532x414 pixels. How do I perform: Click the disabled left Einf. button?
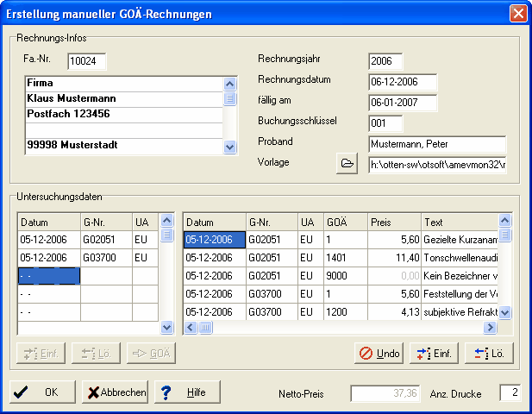[41, 354]
